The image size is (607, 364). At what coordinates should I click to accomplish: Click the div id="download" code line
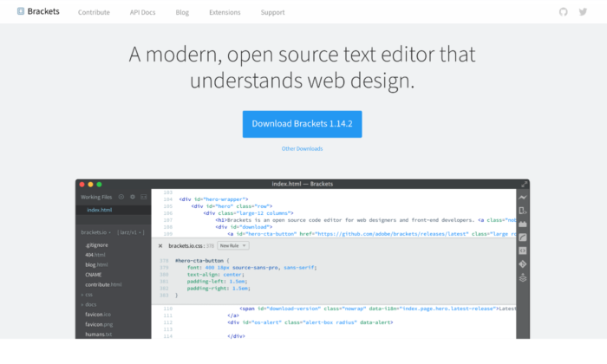[244, 227]
